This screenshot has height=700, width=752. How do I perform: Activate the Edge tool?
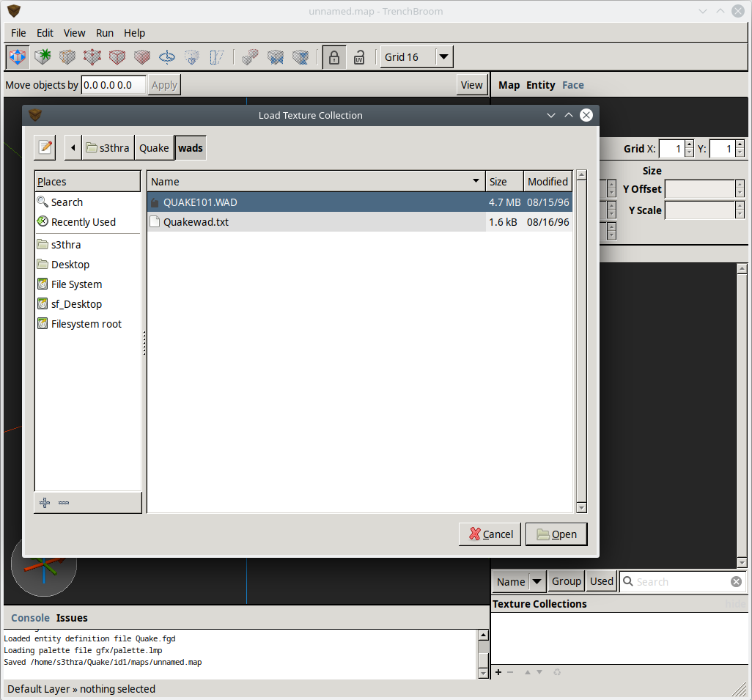pos(117,57)
